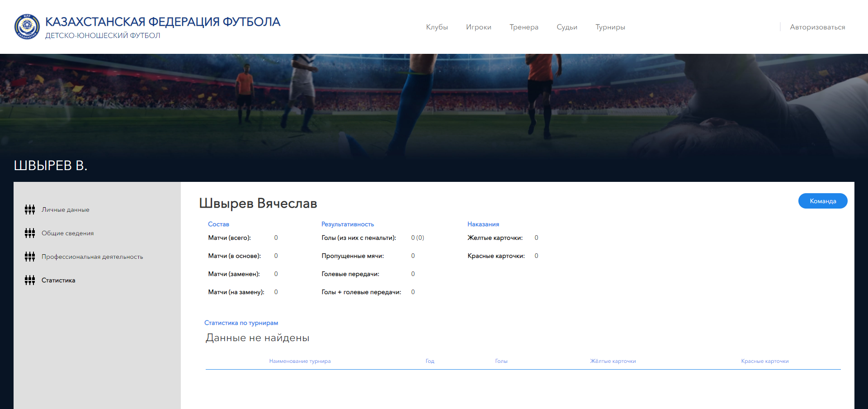Click the Красные карточки label under Наказания

click(x=496, y=256)
